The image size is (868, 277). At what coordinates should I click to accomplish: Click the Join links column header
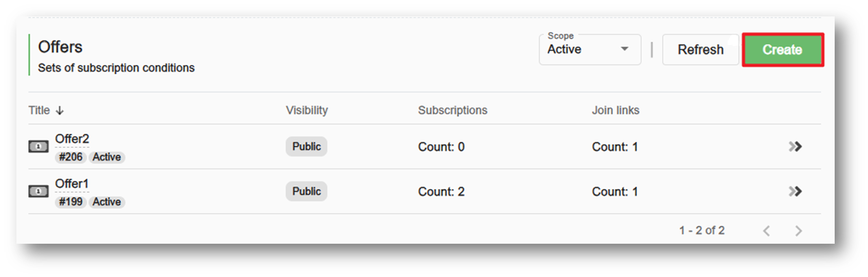tap(615, 111)
